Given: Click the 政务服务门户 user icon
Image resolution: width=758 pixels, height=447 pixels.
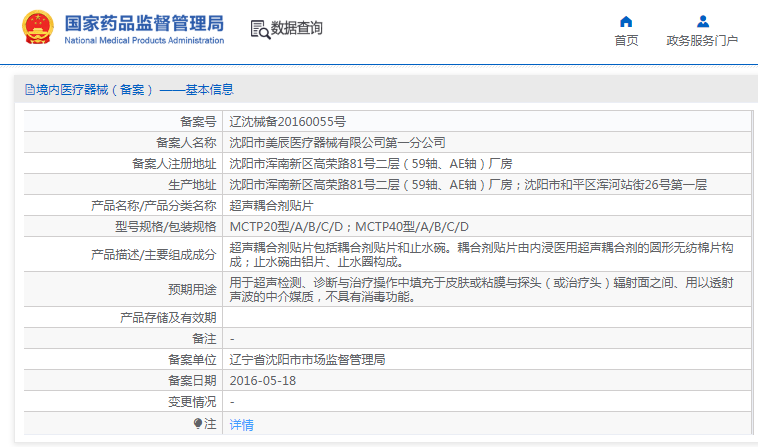Looking at the screenshot, I should coord(703,22).
